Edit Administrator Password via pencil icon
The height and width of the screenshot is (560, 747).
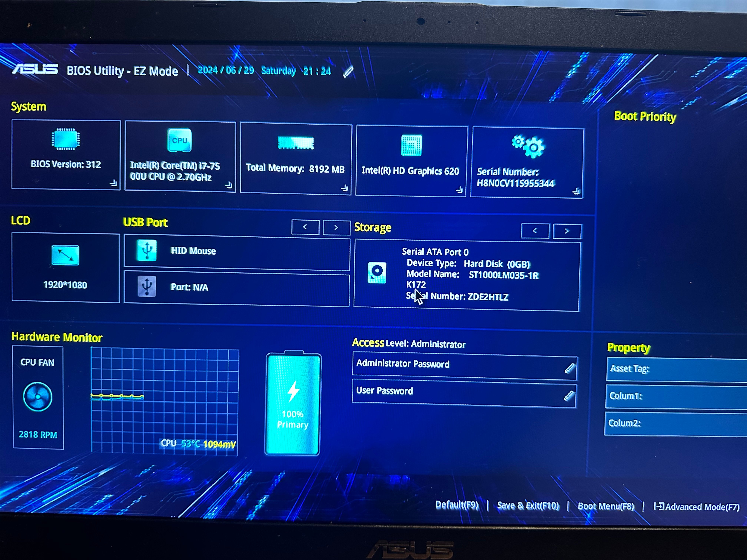[570, 368]
